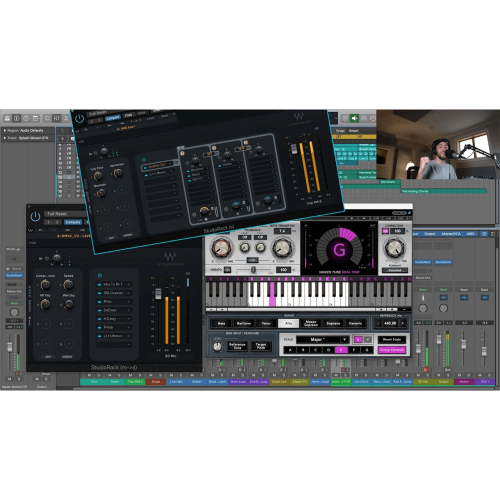Click the Waves logo in front StudioRack toolbar
This screenshot has height=500, width=500.
[x=31, y=230]
